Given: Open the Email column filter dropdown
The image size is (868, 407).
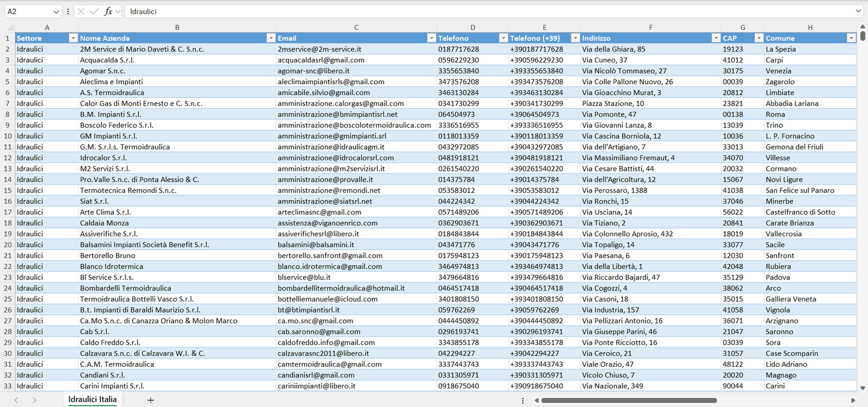Looking at the screenshot, I should pos(431,38).
